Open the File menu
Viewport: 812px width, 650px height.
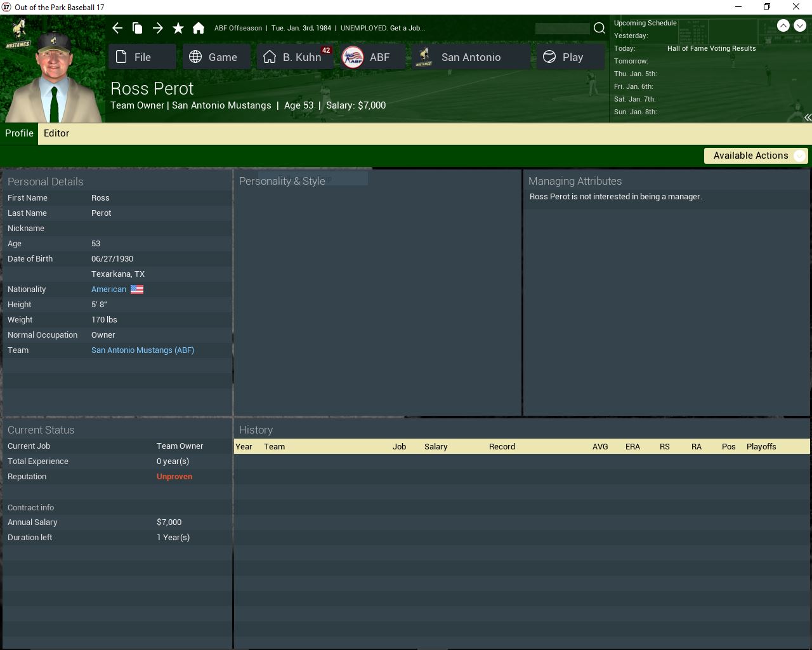(x=142, y=57)
